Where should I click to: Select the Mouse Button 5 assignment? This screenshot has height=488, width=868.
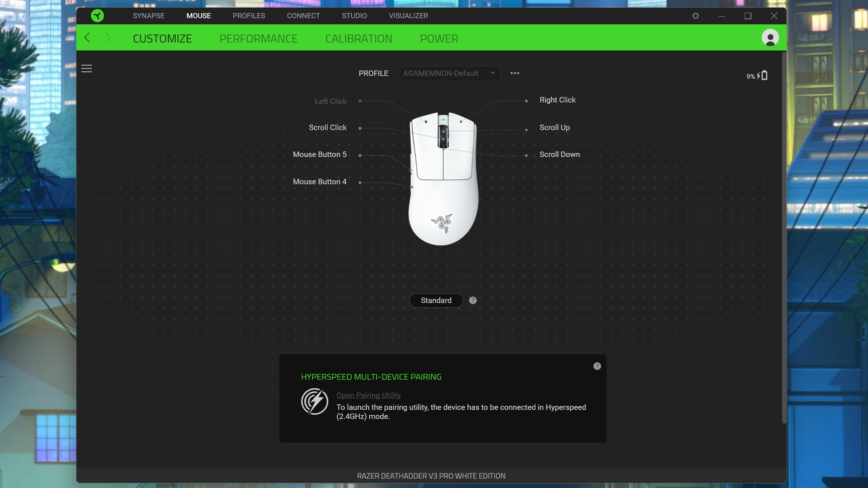tap(320, 155)
